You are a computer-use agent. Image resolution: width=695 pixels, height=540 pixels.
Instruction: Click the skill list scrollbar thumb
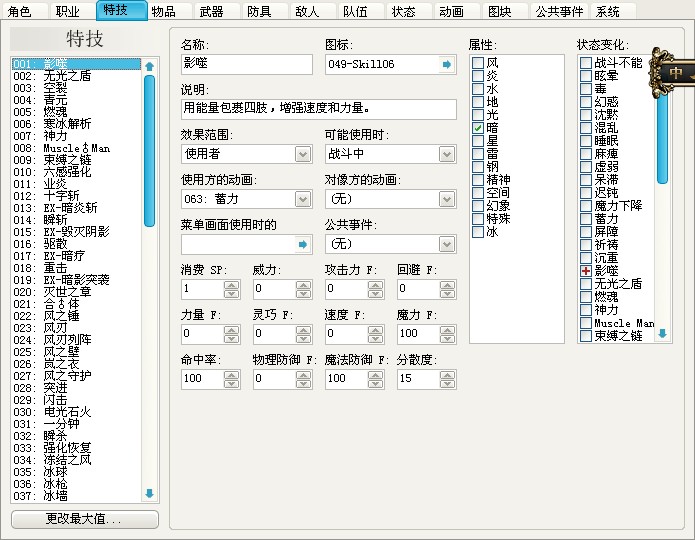coord(149,151)
